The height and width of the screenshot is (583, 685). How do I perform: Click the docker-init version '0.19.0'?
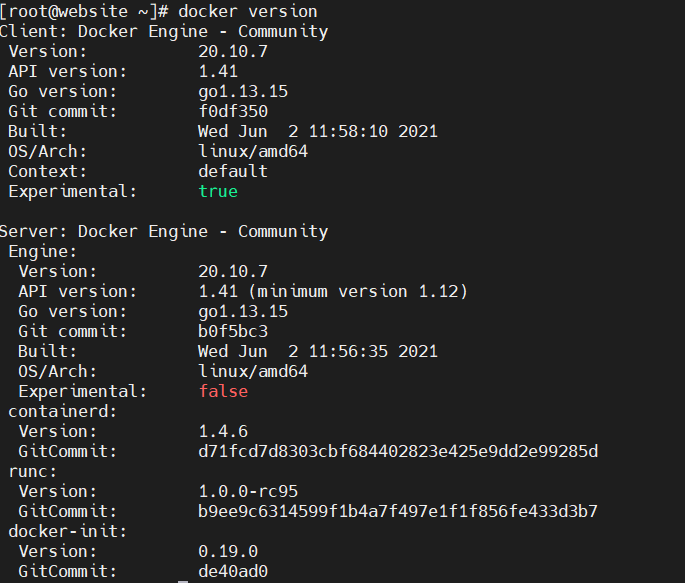coord(228,551)
